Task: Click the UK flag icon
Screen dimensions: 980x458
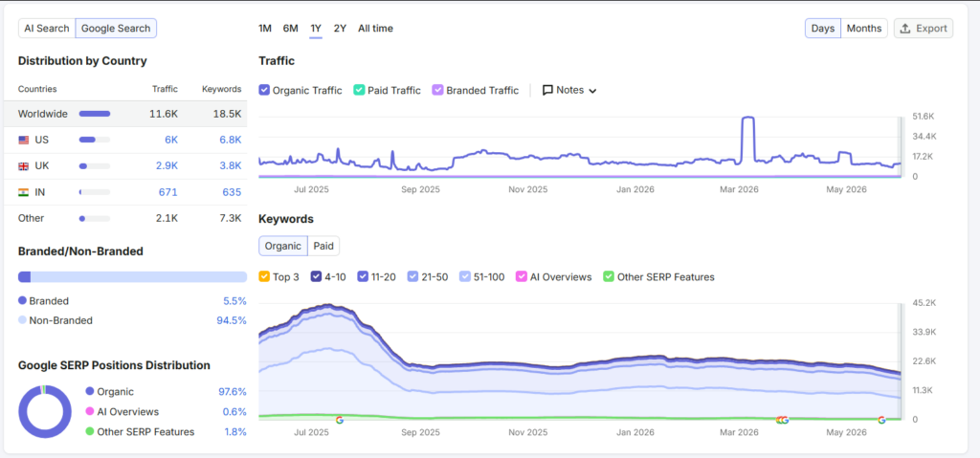Action: 24,166
